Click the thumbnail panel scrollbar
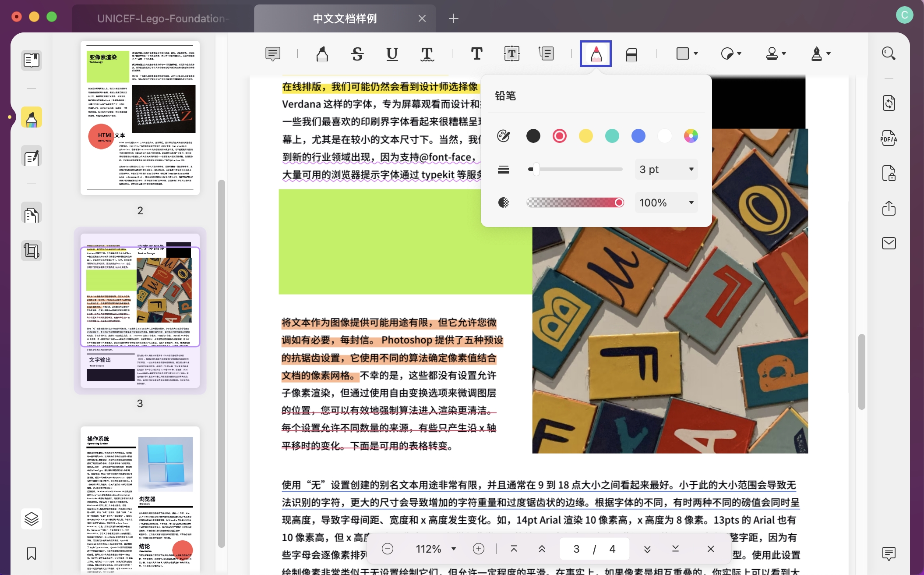This screenshot has width=924, height=575. click(221, 364)
